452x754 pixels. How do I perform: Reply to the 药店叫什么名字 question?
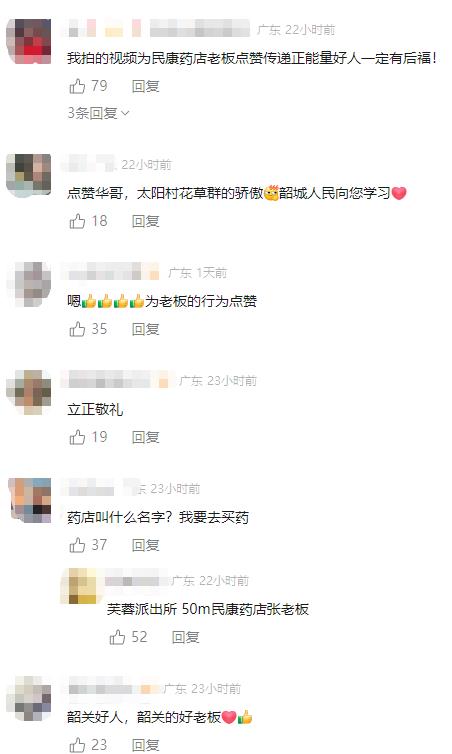pyautogui.click(x=146, y=545)
